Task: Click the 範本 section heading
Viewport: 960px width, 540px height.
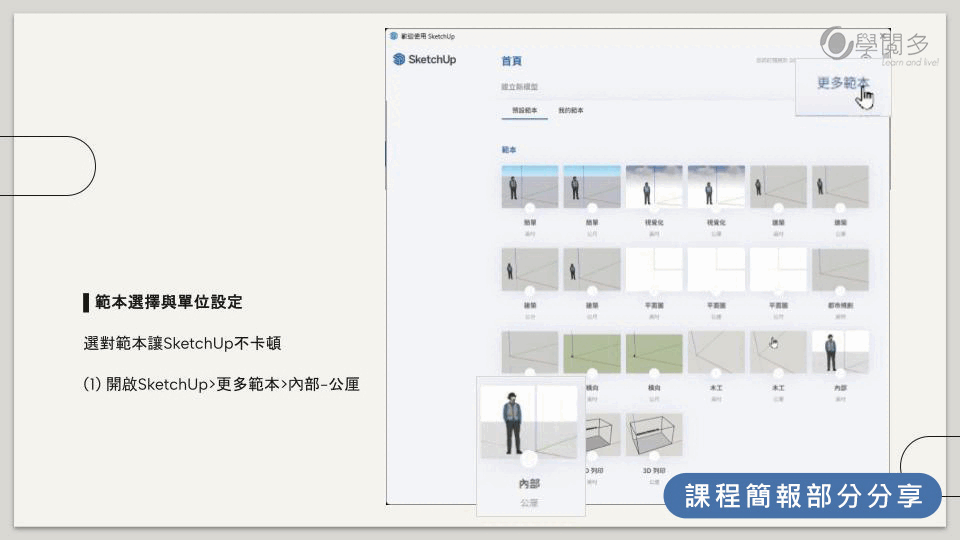Action: pos(509,149)
